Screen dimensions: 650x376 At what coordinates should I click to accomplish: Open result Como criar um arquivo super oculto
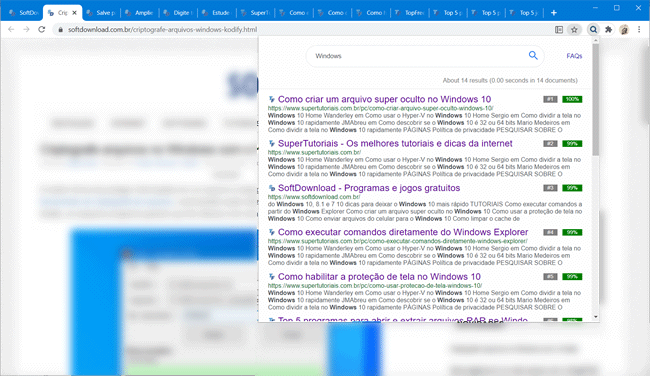[x=384, y=99]
